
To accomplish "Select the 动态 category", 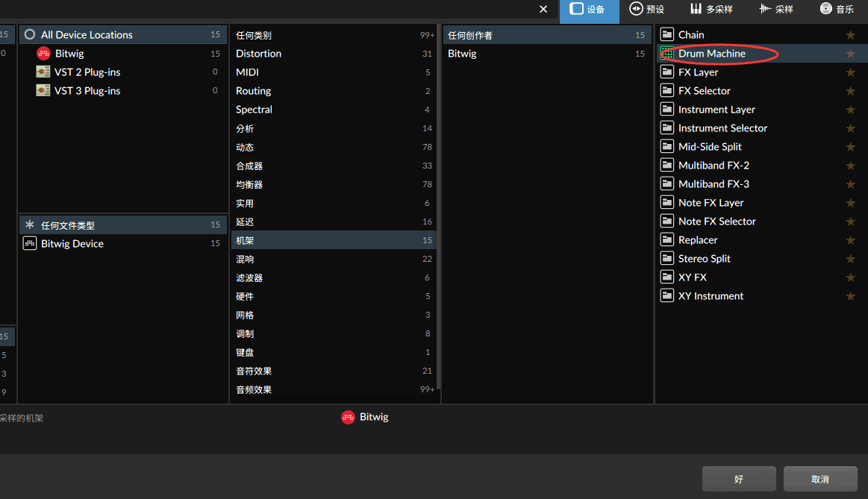I will 334,147.
